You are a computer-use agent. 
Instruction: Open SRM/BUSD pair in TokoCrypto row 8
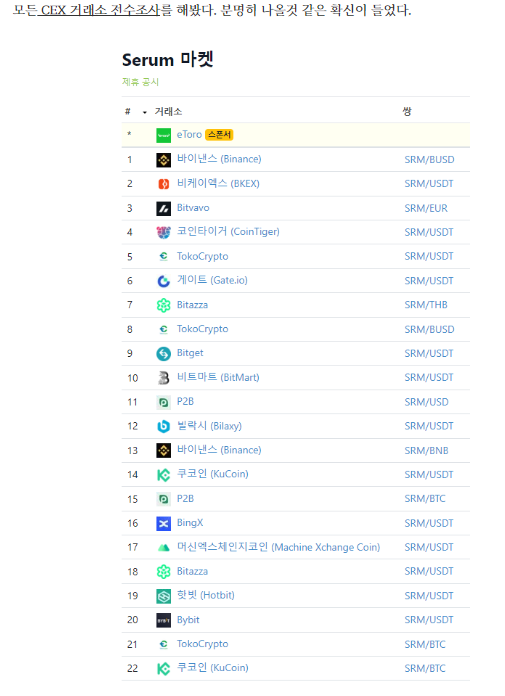(429, 329)
